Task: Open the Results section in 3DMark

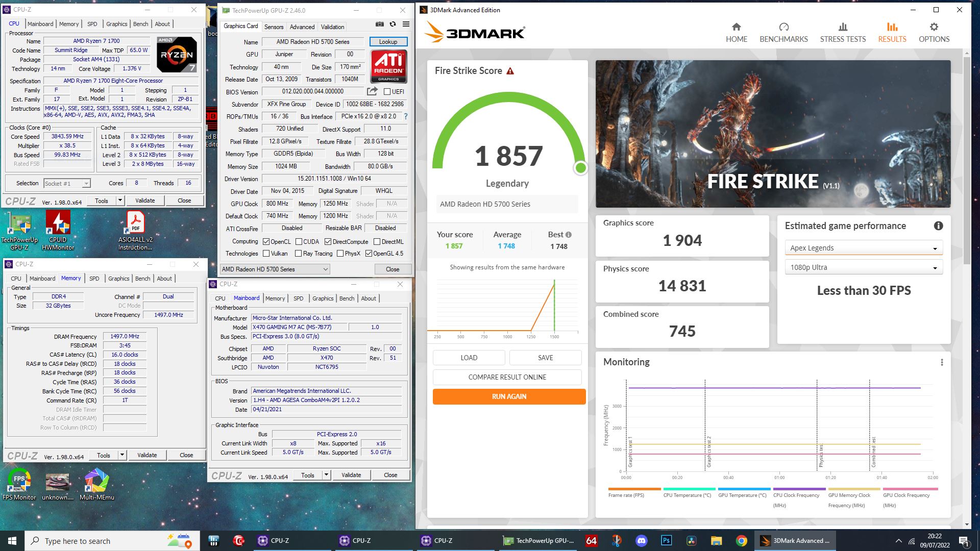Action: pos(892,33)
